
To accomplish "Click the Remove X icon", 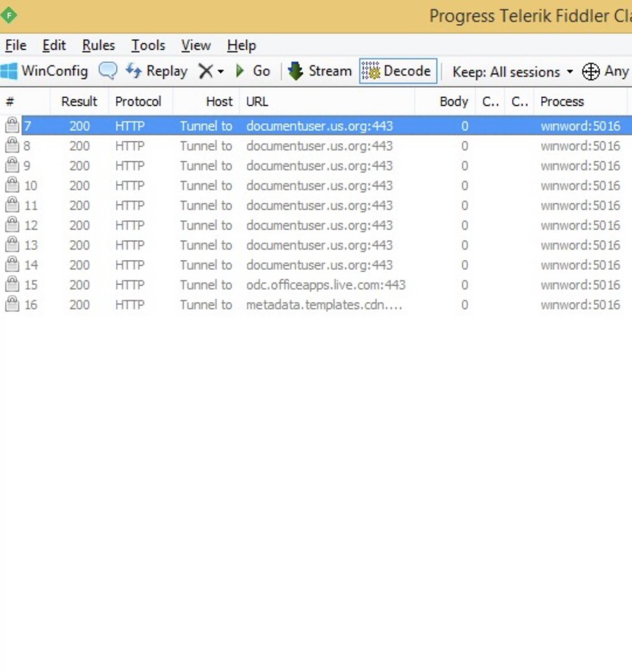I will 206,71.
